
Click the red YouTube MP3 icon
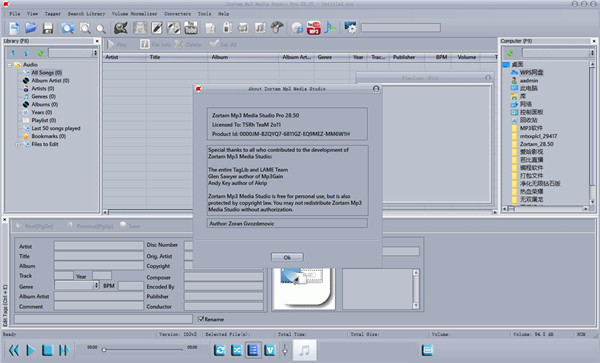313,28
